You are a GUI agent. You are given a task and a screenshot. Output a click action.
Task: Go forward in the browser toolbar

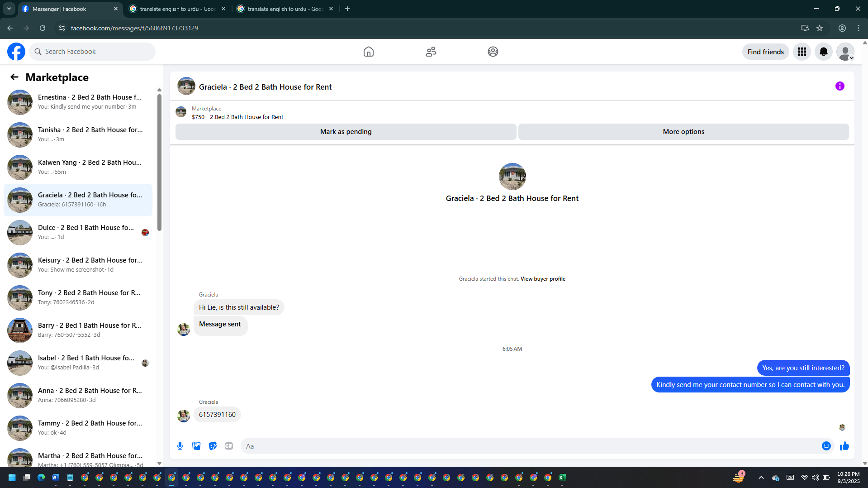point(26,28)
